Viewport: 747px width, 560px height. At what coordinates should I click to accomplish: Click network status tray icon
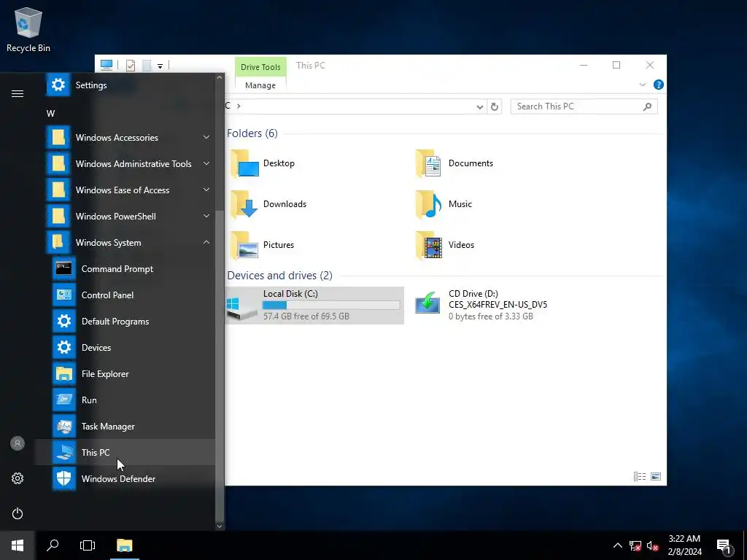pyautogui.click(x=635, y=545)
